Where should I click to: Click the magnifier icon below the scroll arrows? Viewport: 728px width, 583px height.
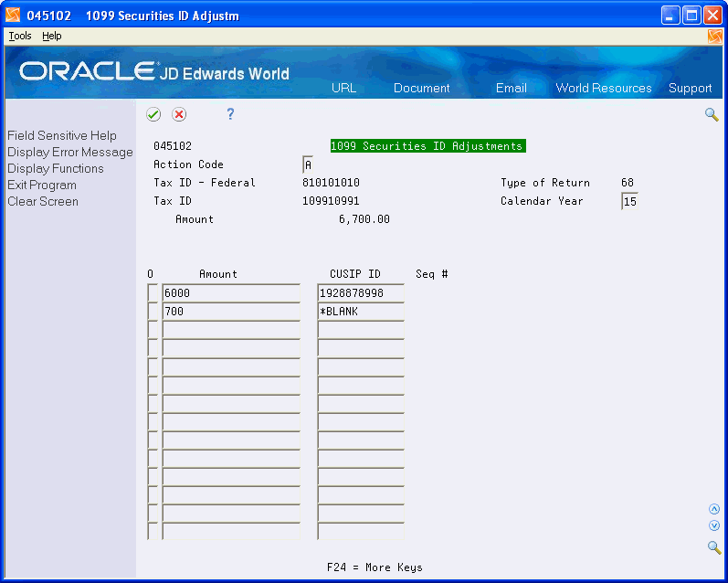[714, 547]
